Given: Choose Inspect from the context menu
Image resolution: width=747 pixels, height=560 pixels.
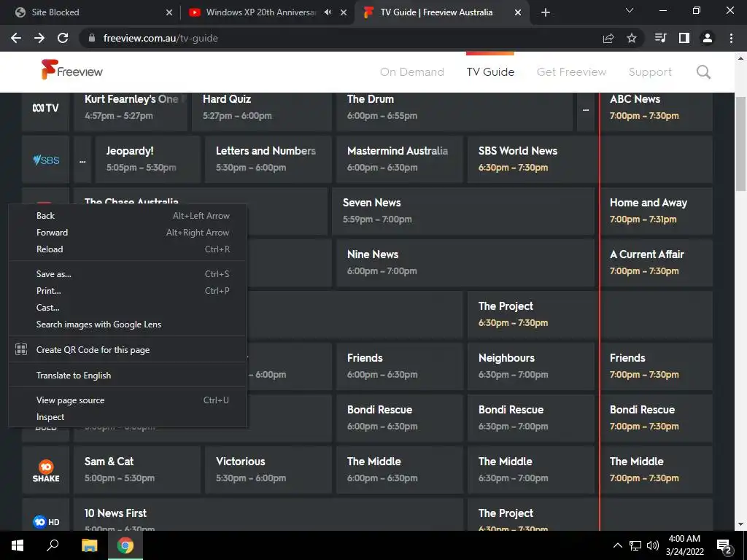Looking at the screenshot, I should (x=128, y=416).
